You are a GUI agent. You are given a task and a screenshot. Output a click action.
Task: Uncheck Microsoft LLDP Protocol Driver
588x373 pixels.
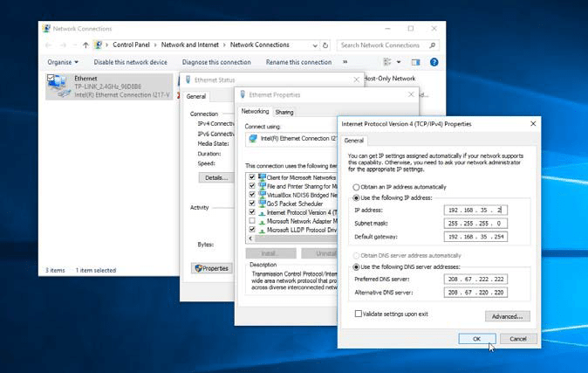(x=252, y=230)
